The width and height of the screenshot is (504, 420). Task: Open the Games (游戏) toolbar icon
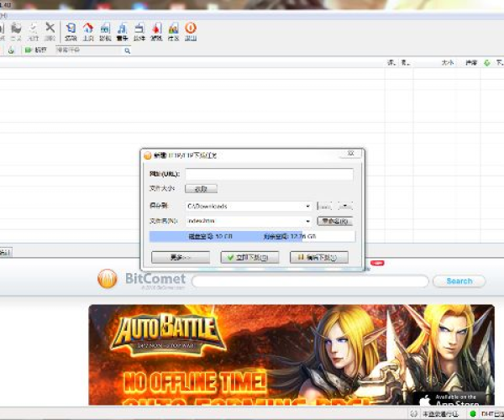[x=156, y=30]
